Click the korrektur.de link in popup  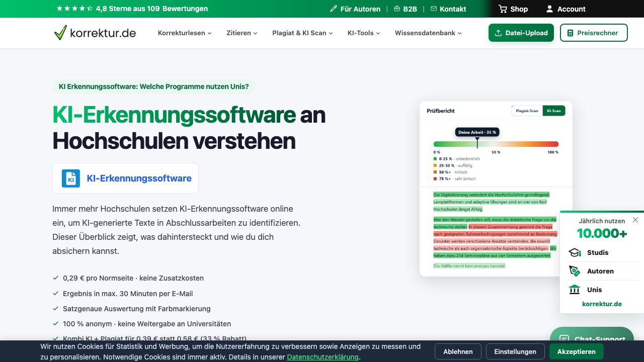click(x=602, y=304)
